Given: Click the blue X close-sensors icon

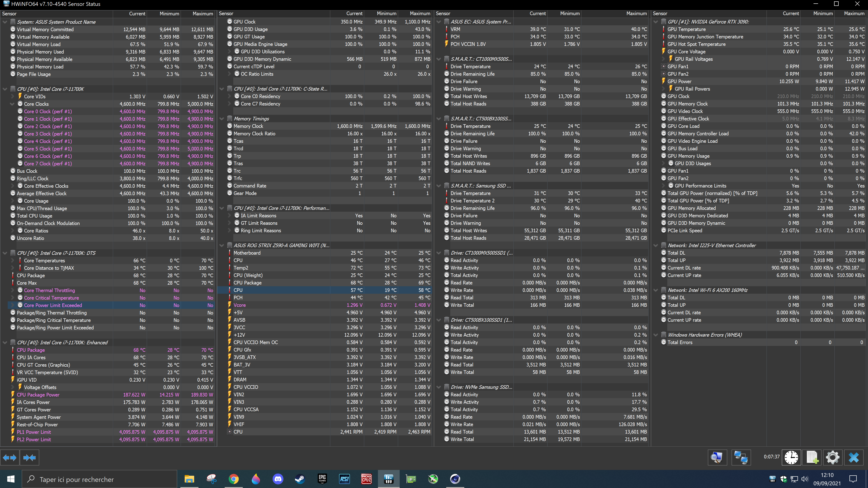Looking at the screenshot, I should pos(854,457).
